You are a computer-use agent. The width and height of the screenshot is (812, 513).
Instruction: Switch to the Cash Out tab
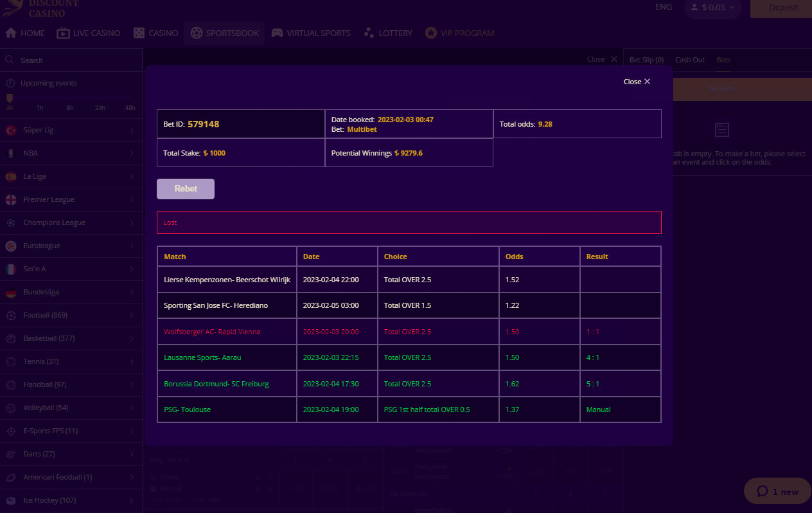[x=690, y=60]
